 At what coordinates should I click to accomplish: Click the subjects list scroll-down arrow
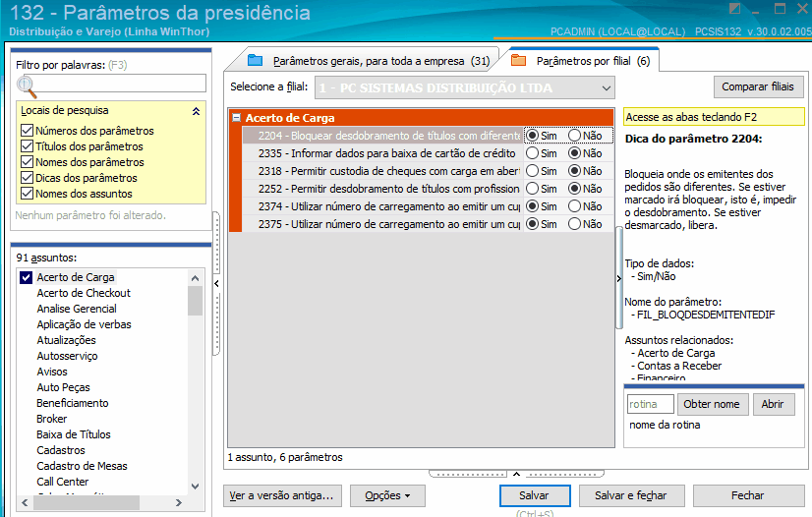point(196,487)
